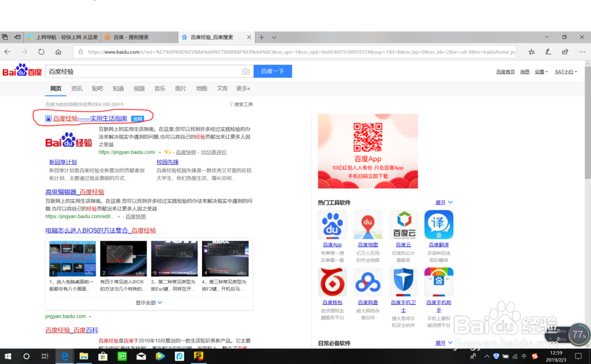
Task: Open the add notes pen tool
Action: (548, 52)
